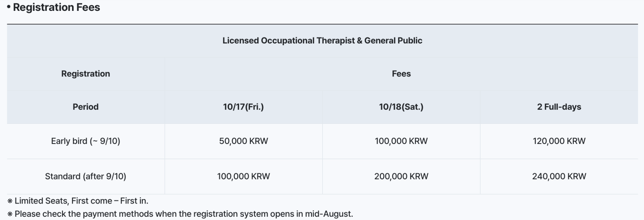Screen dimensions: 644x220
Task: Click the Fees column header
Action: pos(401,74)
